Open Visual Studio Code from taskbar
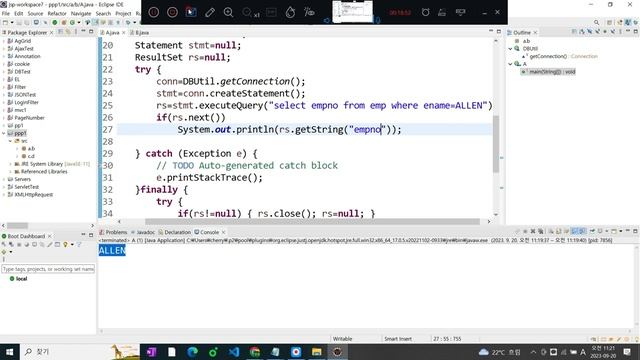The width and height of the screenshot is (640, 360). (x=234, y=351)
